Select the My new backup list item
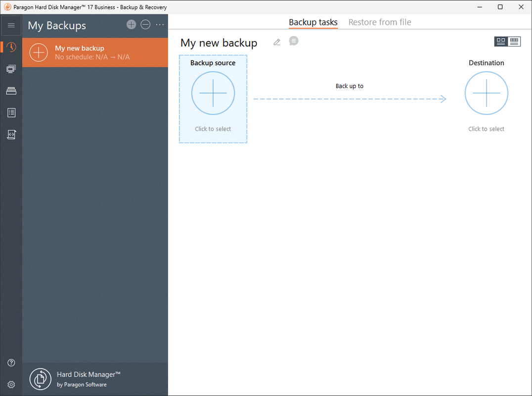 coord(95,52)
